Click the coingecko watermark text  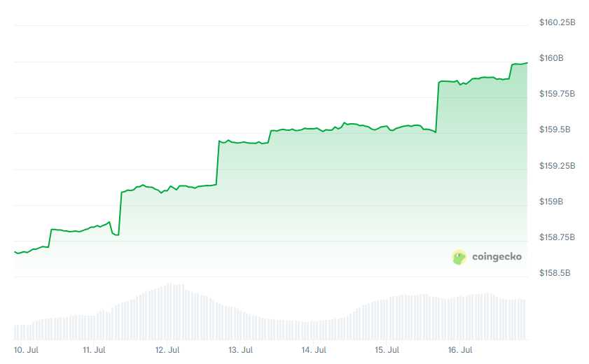[x=497, y=257]
